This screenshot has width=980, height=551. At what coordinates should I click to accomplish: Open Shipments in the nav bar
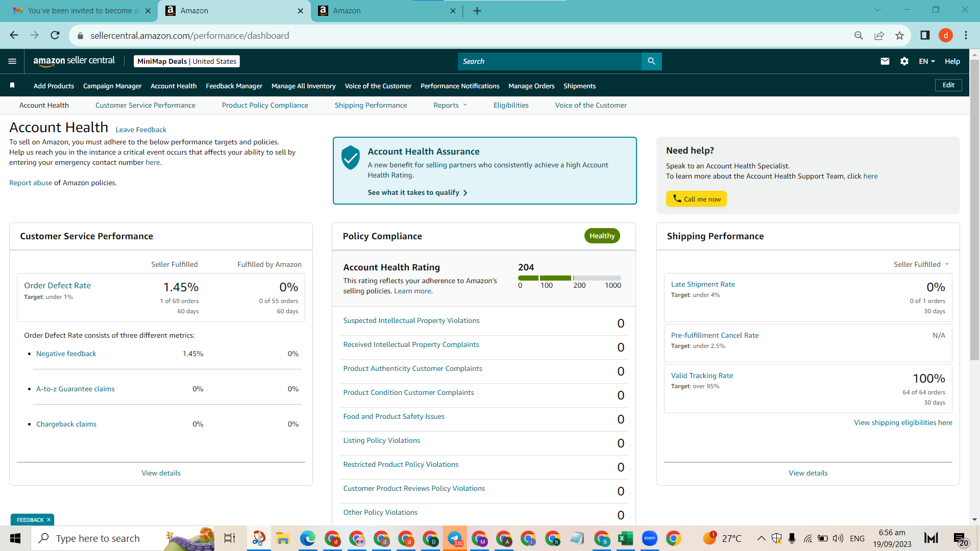click(579, 86)
